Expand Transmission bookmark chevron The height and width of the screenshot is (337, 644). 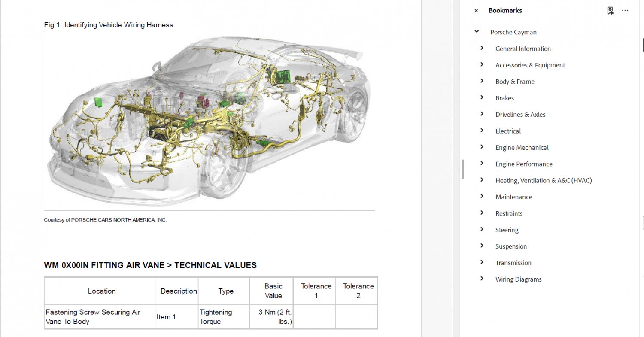(x=482, y=262)
